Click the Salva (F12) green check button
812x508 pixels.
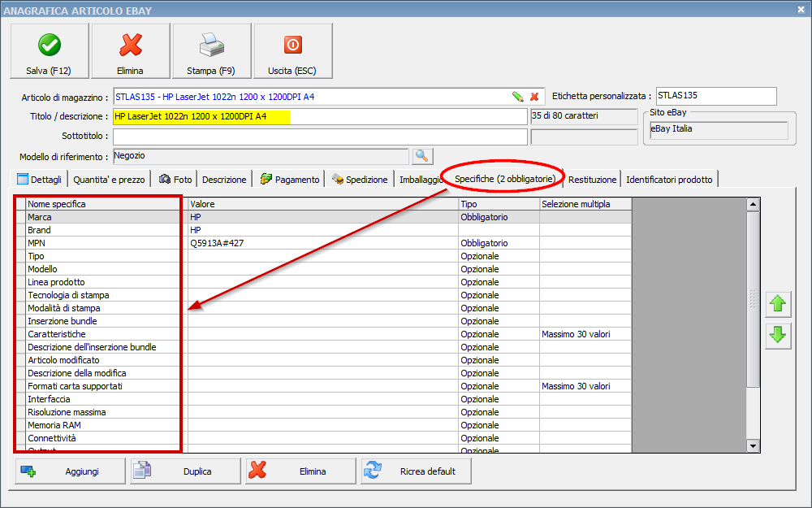pyautogui.click(x=50, y=50)
